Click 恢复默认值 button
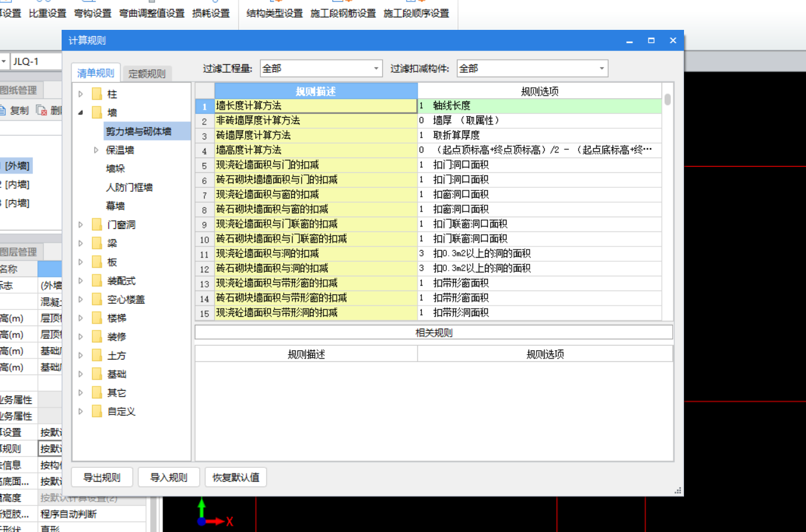This screenshot has height=532, width=806. coord(236,478)
